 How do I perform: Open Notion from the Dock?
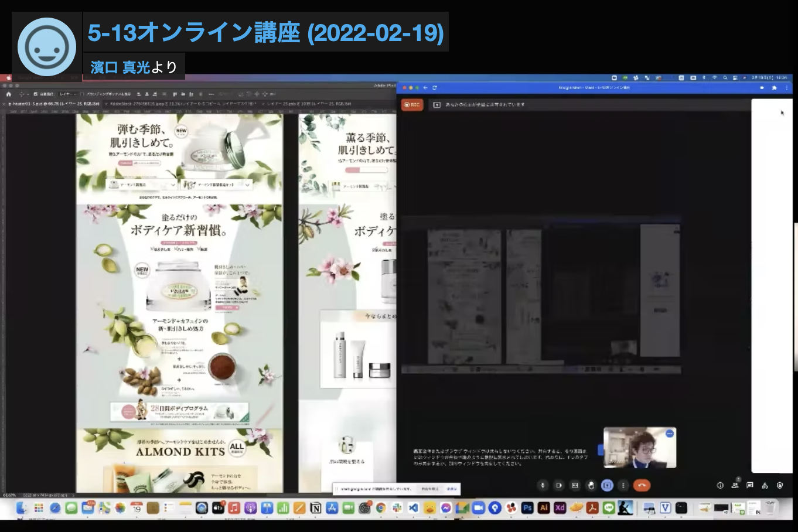tap(316, 508)
